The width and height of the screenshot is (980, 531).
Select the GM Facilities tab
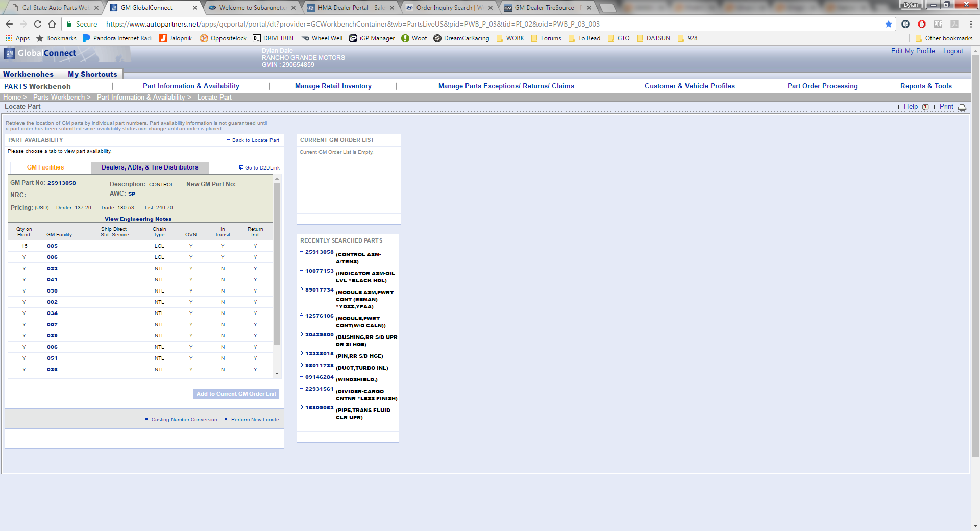click(x=45, y=167)
